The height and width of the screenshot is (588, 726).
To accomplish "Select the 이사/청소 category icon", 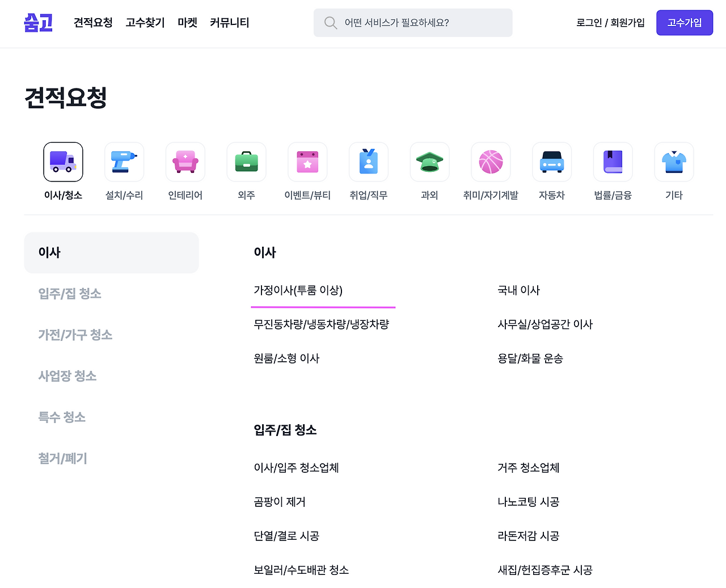I will click(x=63, y=162).
